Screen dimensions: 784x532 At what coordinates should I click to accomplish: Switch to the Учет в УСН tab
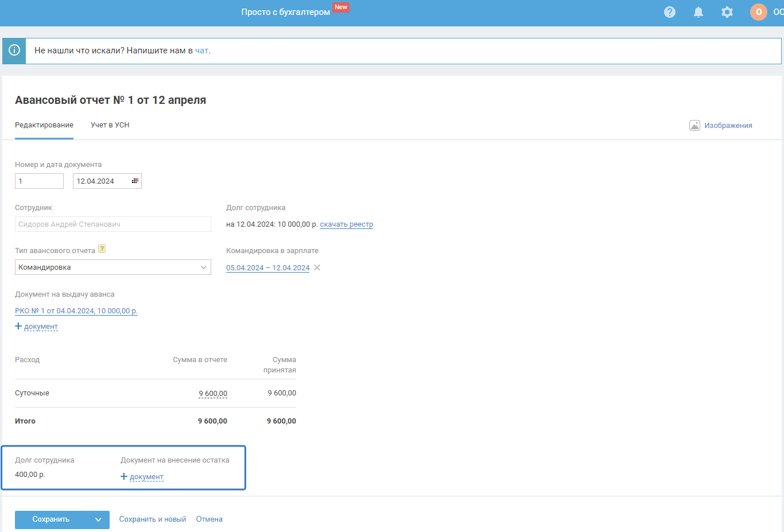click(110, 125)
